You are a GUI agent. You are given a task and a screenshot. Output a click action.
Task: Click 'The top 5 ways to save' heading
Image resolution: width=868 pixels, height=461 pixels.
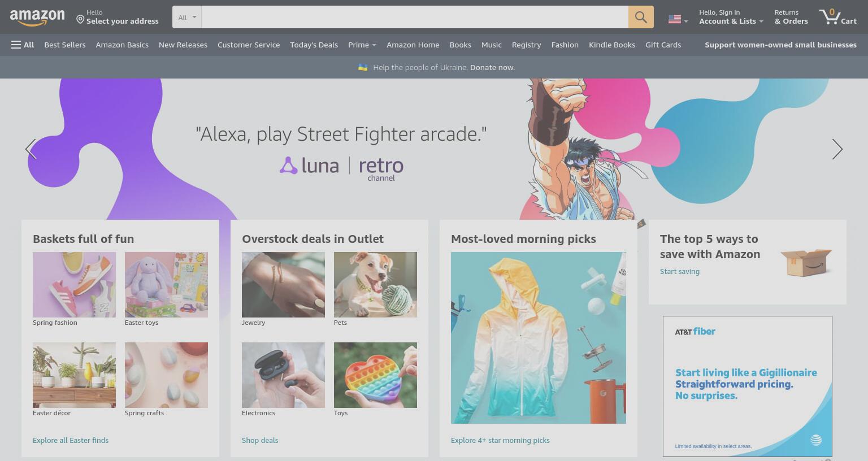[710, 246]
